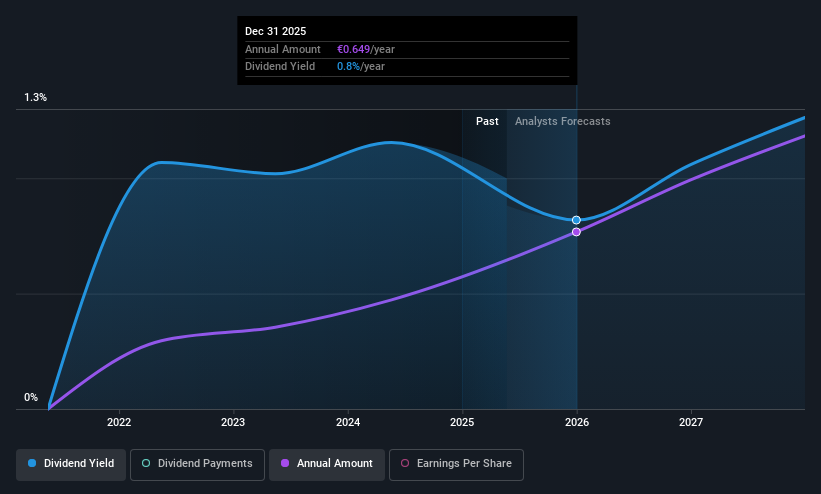Click the tooltip date 'Dec 31 2025'
The image size is (821, 494).
(275, 31)
